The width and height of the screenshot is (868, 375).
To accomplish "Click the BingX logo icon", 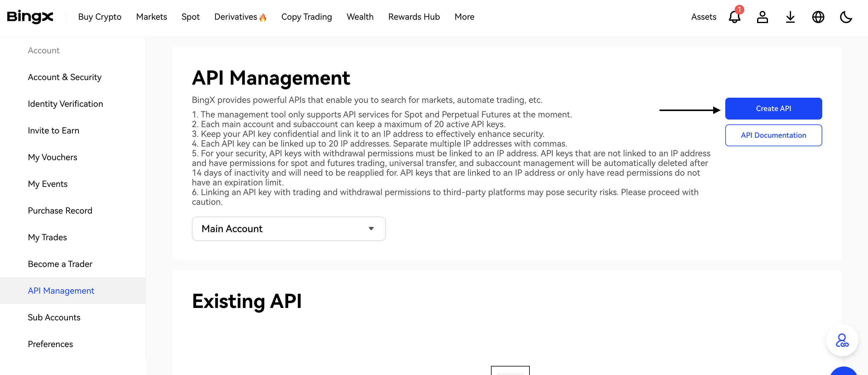I will [31, 16].
